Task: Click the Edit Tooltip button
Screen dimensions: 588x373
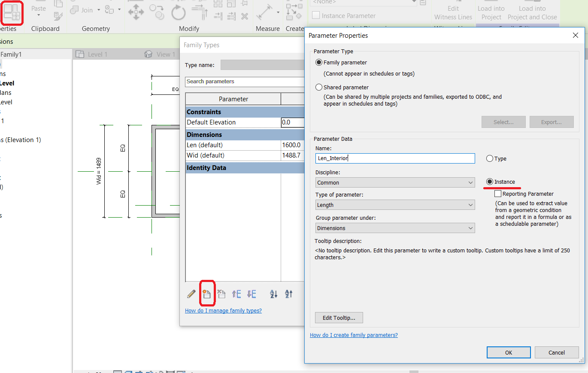Action: pos(339,318)
